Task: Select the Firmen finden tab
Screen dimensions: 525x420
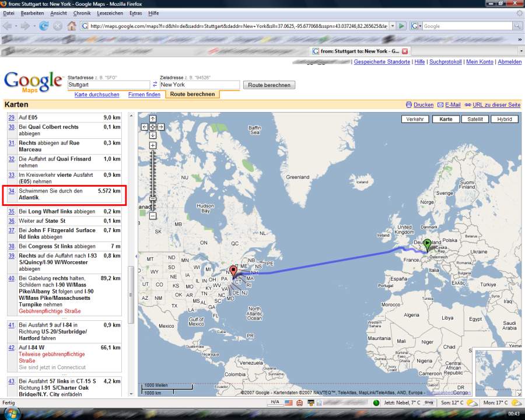Action: [144, 94]
